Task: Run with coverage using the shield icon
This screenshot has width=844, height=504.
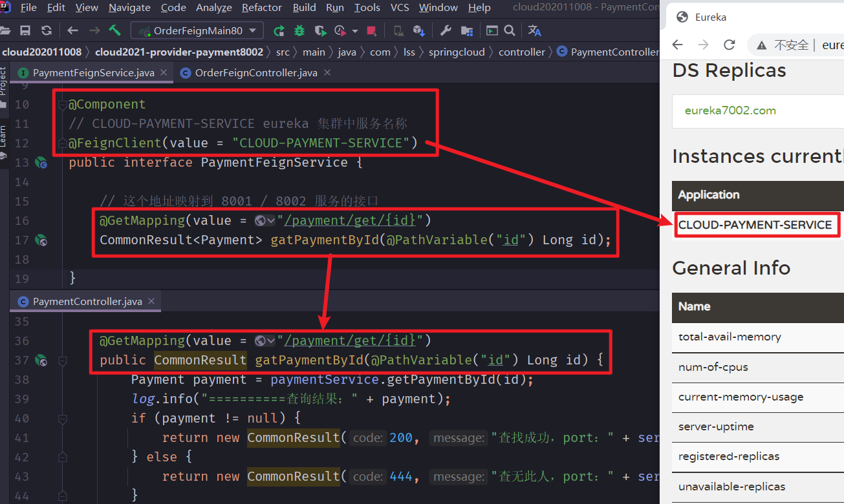Action: coord(320,30)
